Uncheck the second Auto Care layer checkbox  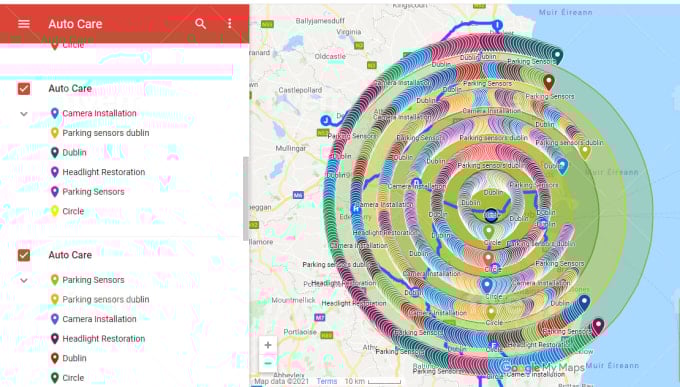[x=24, y=255]
